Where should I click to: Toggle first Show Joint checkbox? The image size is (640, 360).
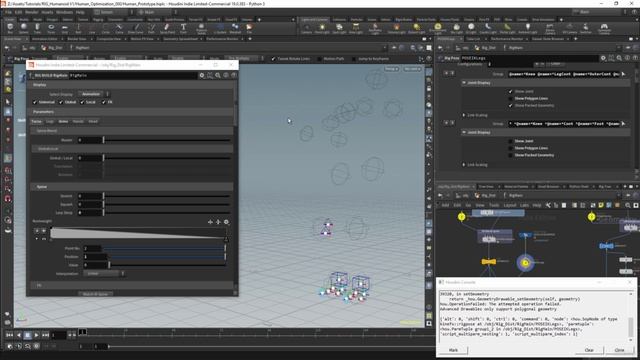point(510,91)
